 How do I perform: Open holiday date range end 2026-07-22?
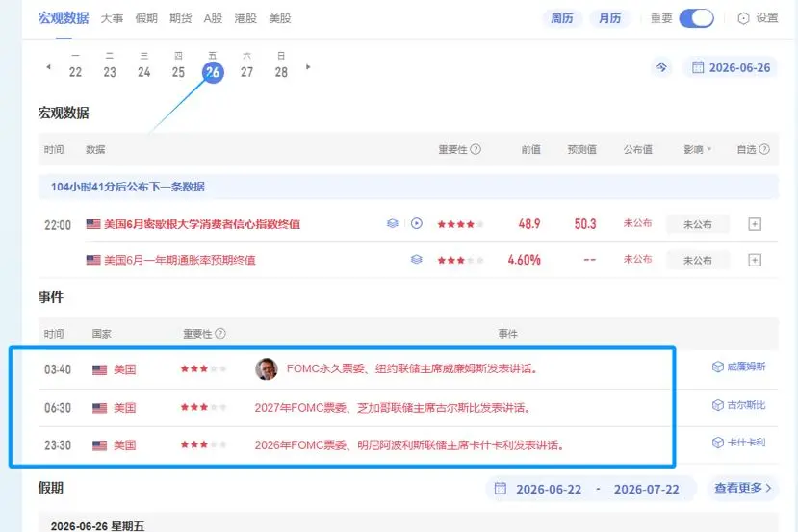pyautogui.click(x=646, y=490)
